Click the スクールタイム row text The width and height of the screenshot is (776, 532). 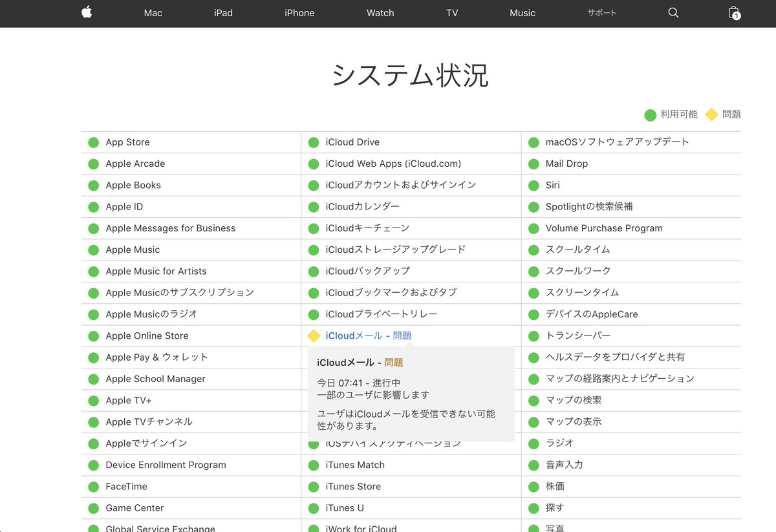click(577, 250)
